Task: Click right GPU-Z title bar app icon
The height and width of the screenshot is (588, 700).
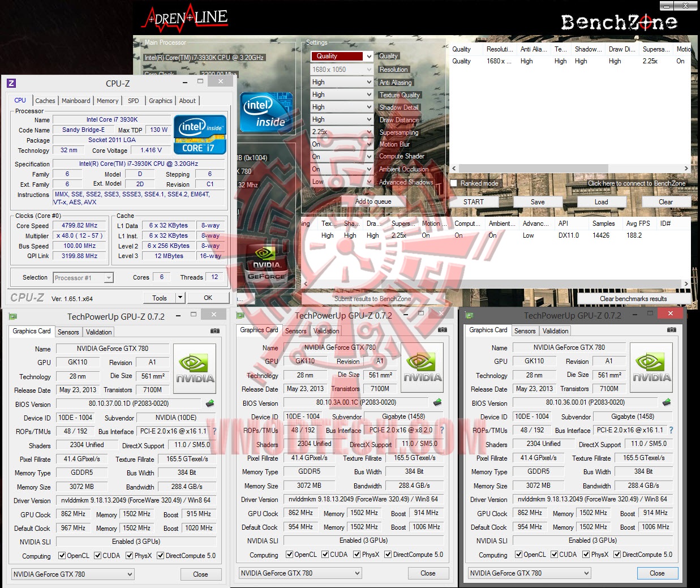Action: click(x=469, y=315)
